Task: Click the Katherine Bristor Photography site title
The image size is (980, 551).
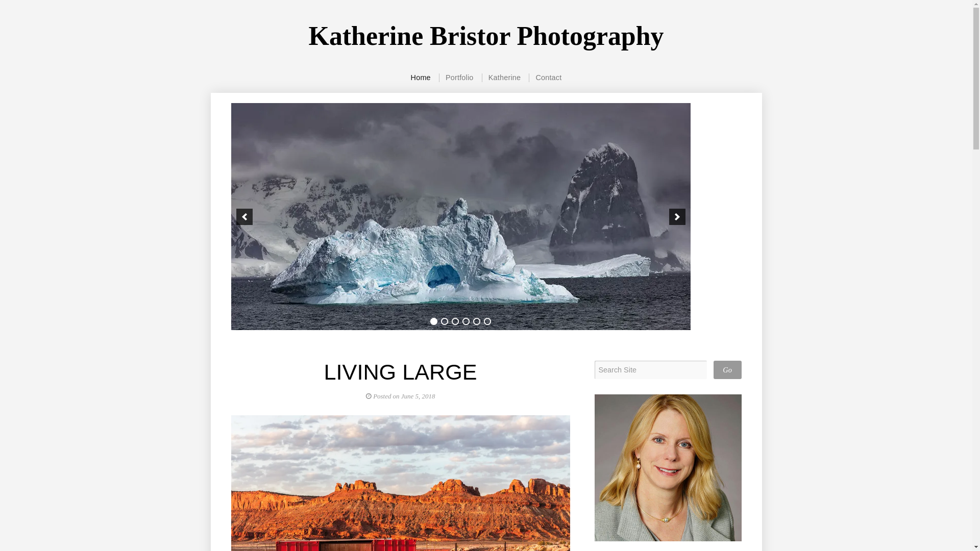Action: pos(486,36)
